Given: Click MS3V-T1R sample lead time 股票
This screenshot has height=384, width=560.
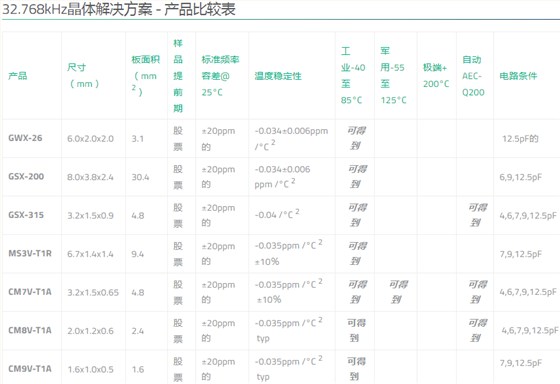Looking at the screenshot, I should click(178, 254).
